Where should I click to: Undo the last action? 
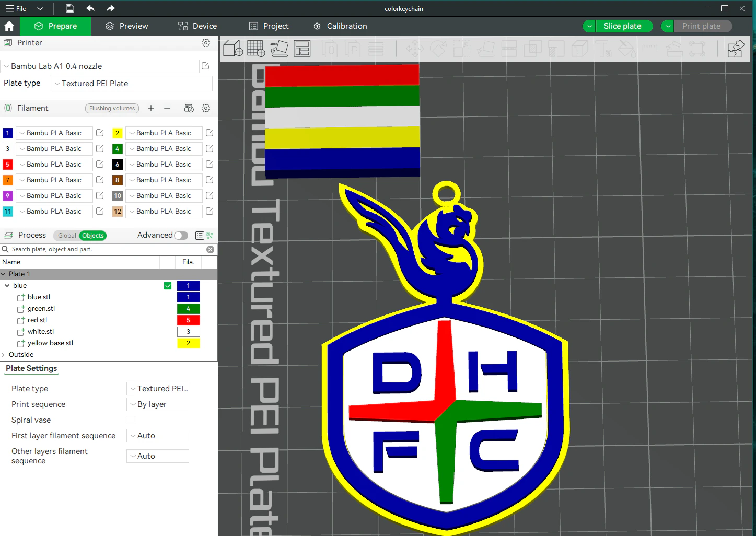point(90,8)
